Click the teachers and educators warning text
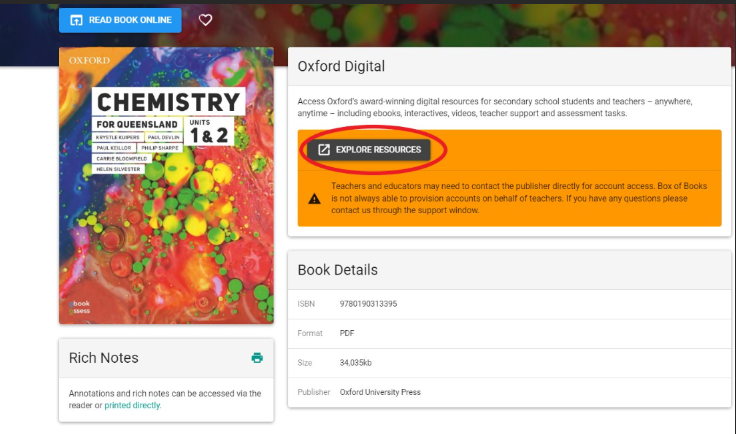Viewport: 736px width, 434px height. 519,198
